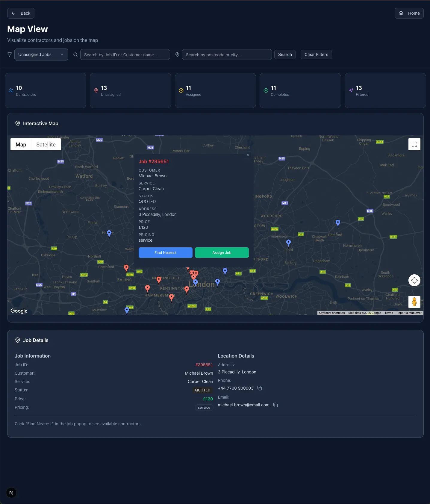Click the Job ID #295651 in Job Details
Screen dimensions: 430x504
[x=204, y=365]
